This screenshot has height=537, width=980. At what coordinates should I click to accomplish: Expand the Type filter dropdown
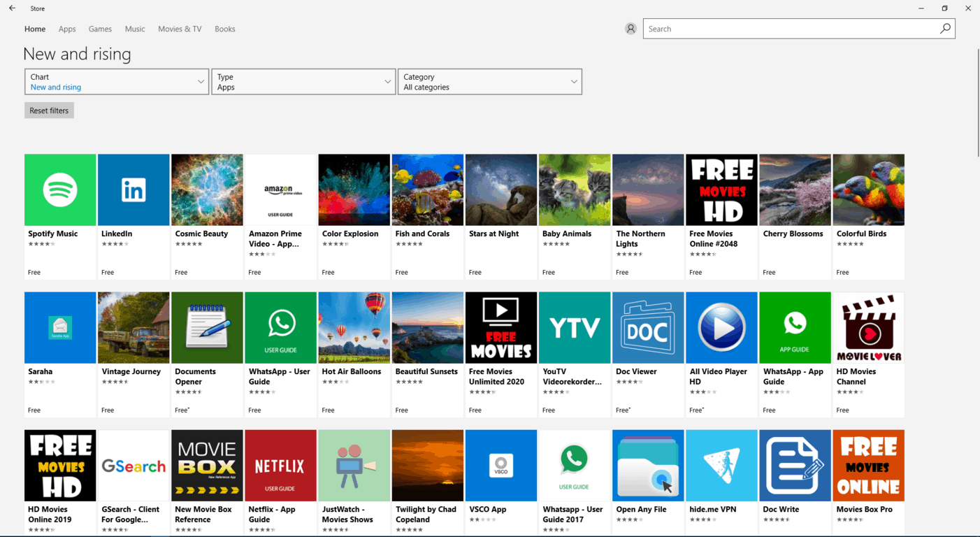click(x=303, y=82)
